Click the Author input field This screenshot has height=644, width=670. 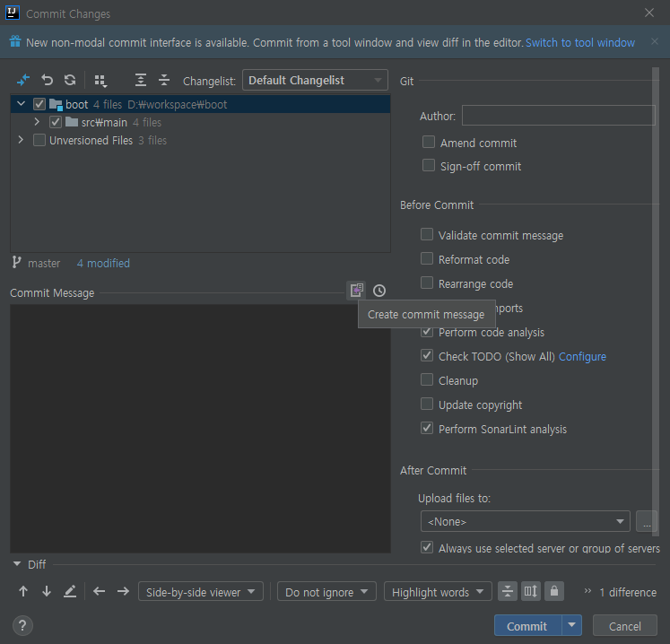(559, 116)
